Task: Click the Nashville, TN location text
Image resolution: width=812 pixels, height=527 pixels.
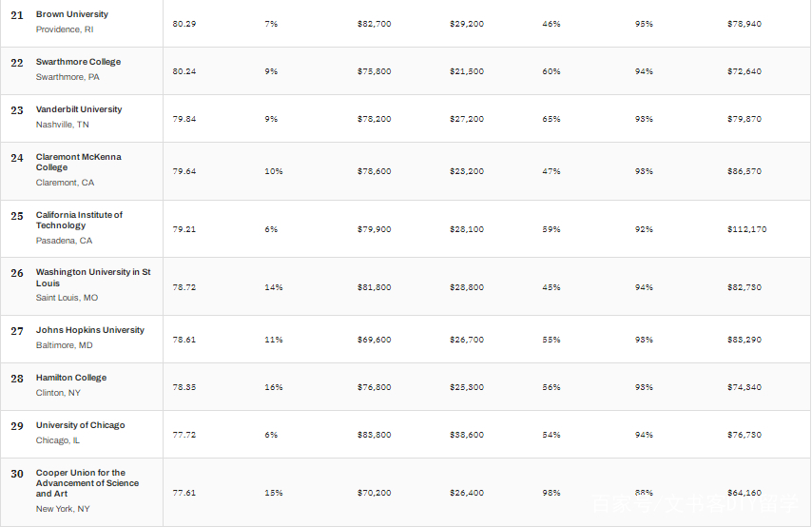Action: tap(62, 125)
